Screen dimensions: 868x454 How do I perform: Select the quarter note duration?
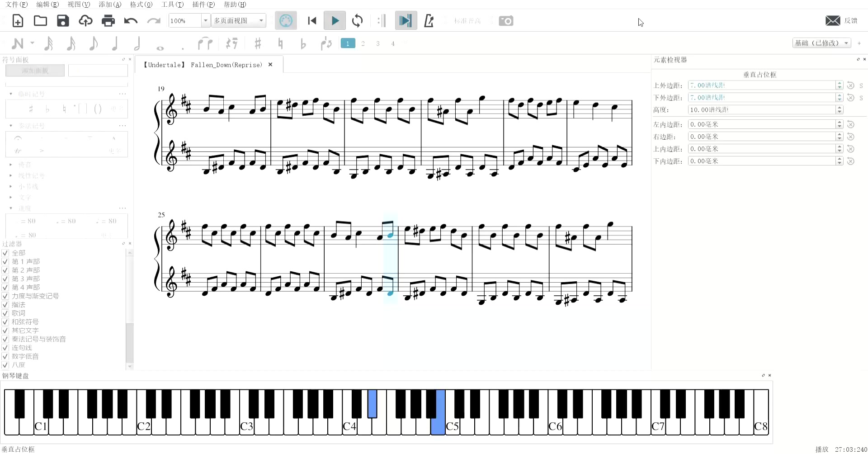[115, 43]
